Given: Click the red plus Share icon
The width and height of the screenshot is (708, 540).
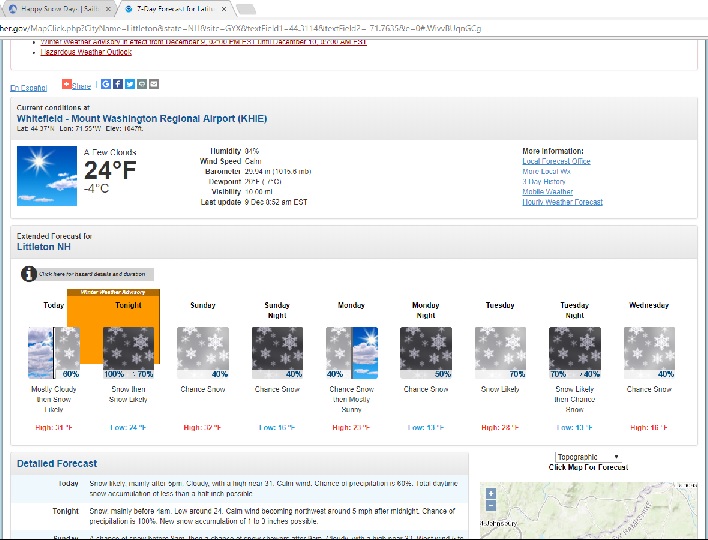Looking at the screenshot, I should [67, 84].
